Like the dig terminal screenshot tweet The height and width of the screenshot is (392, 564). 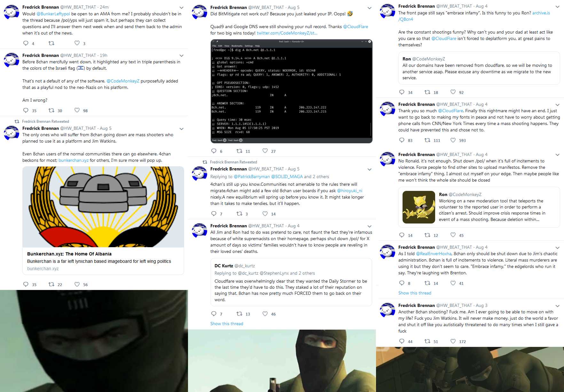coord(265,151)
